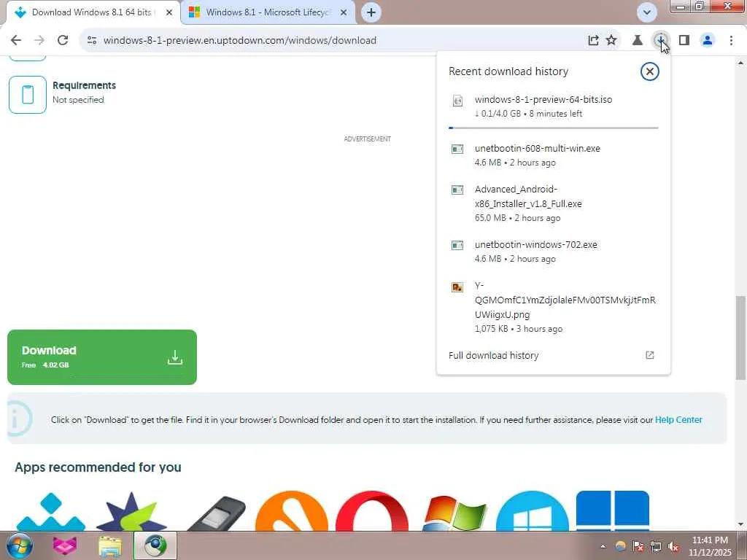Open the blue window-pane recommended app

click(x=613, y=510)
